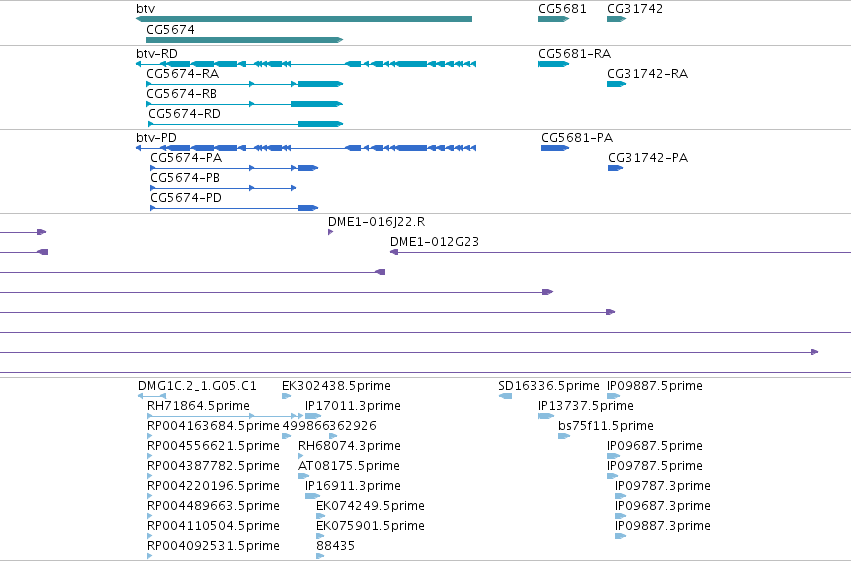
Task: Click the 88435 feature
Action: coord(320,556)
